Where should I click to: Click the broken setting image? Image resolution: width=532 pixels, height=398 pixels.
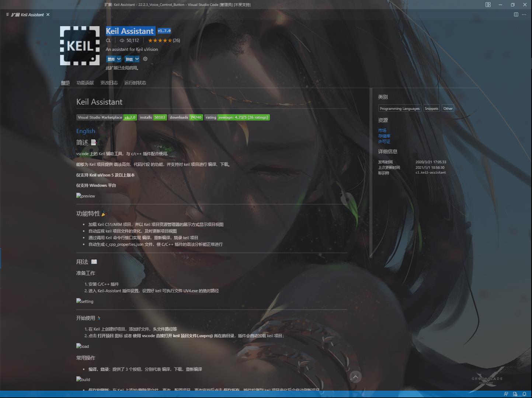click(x=85, y=301)
